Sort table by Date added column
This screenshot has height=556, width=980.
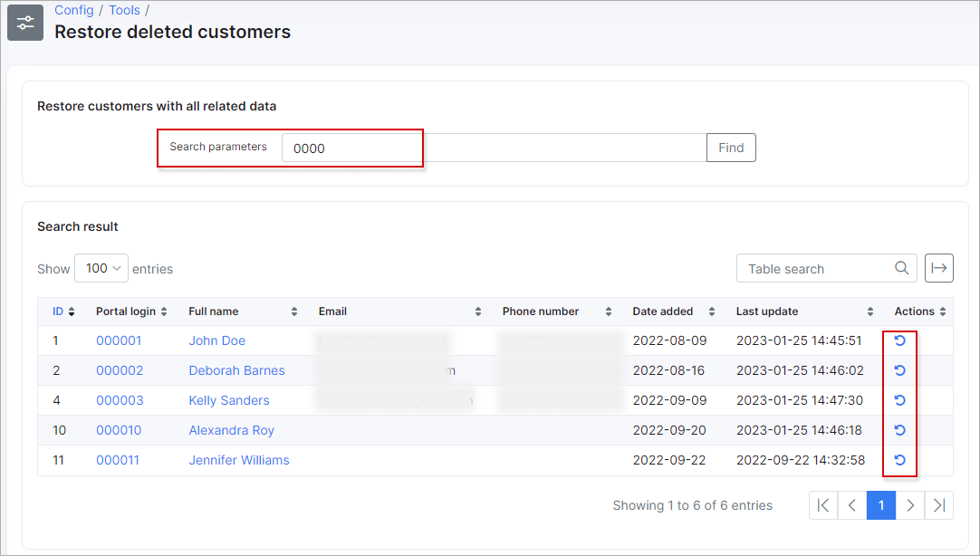[673, 312]
